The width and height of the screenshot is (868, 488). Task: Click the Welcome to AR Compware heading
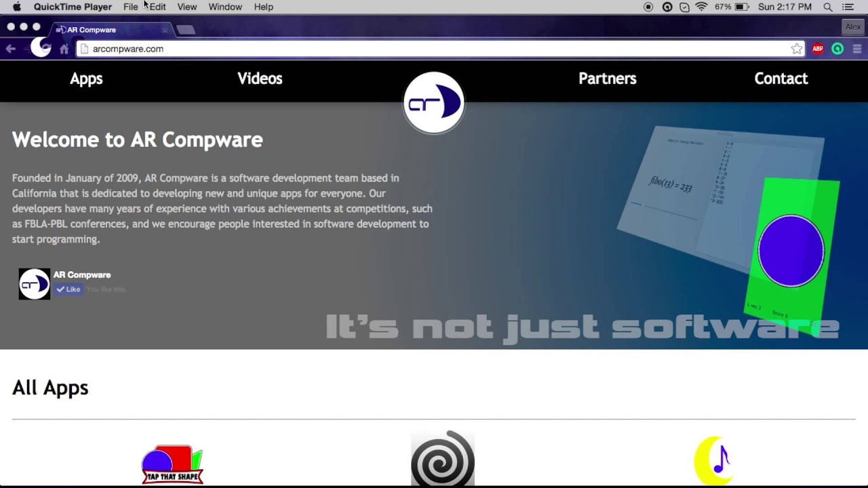(138, 140)
